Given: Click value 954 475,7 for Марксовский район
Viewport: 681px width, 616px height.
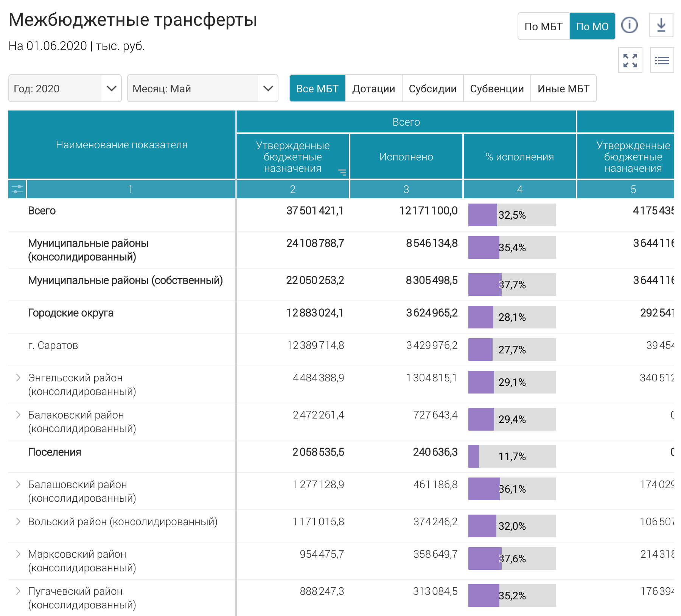Looking at the screenshot, I should [x=322, y=554].
